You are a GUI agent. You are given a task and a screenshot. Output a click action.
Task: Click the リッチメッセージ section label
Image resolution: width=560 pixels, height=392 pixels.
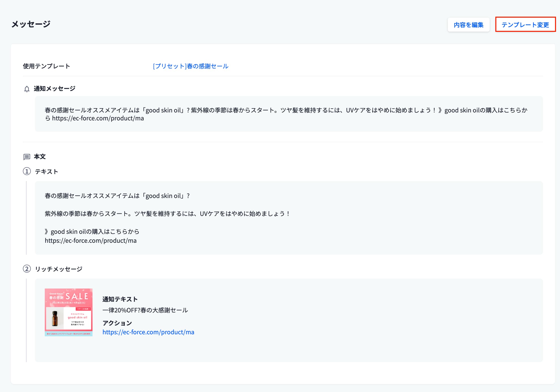[59, 269]
